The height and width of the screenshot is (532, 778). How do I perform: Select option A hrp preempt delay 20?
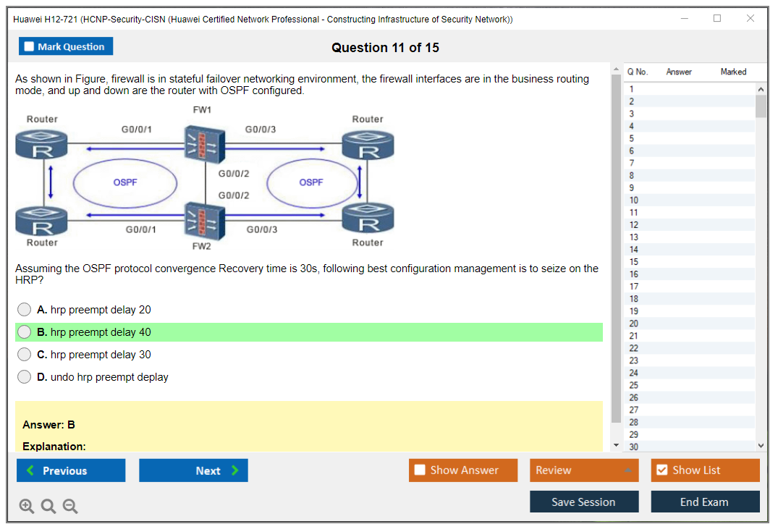25,310
